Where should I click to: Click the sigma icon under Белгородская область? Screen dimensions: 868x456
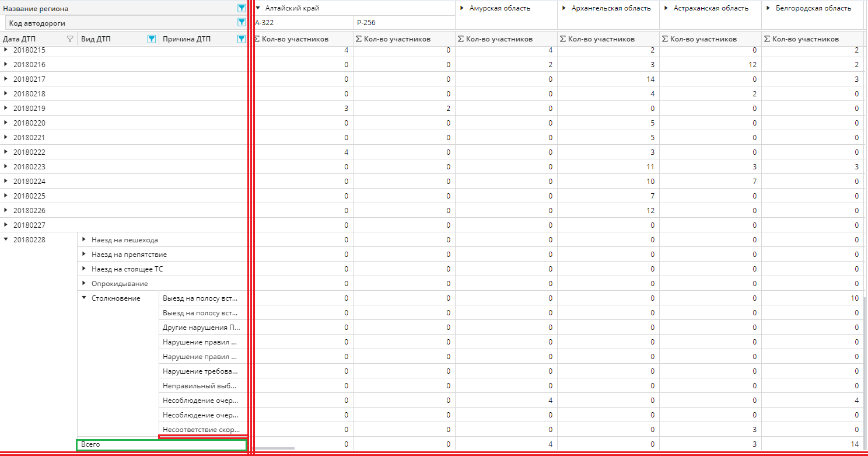tap(767, 39)
